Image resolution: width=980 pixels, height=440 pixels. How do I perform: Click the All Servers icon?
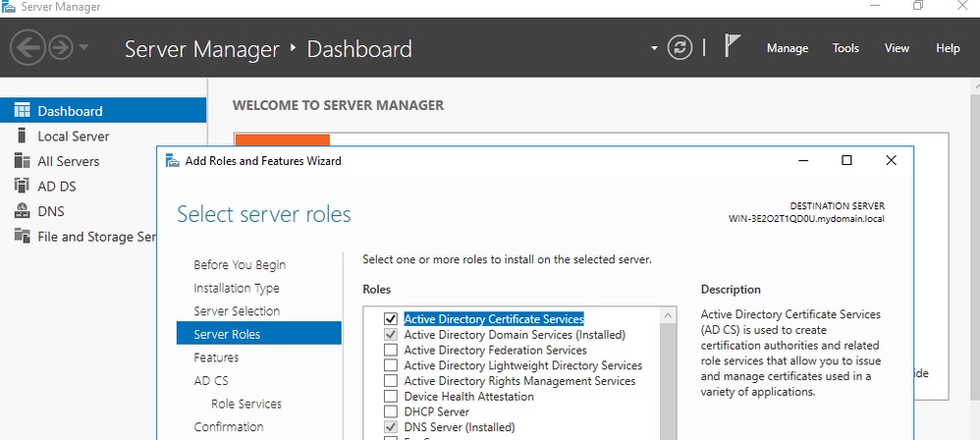(x=22, y=161)
